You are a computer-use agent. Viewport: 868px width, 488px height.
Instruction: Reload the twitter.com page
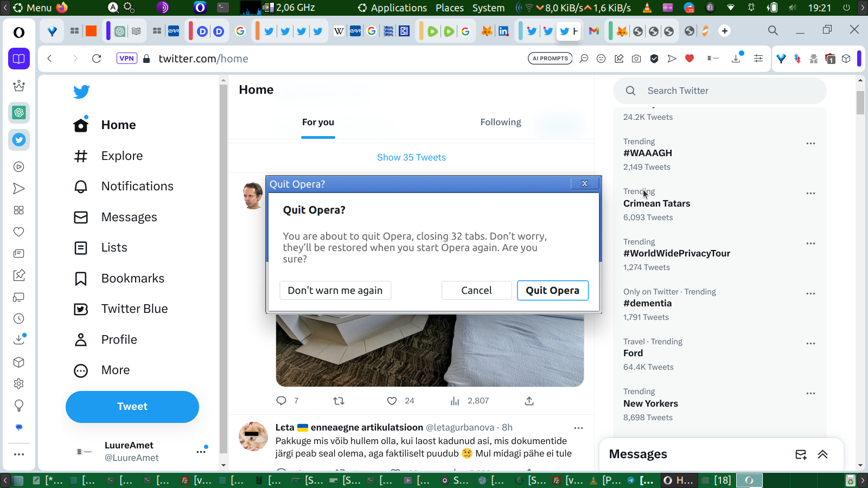[97, 59]
